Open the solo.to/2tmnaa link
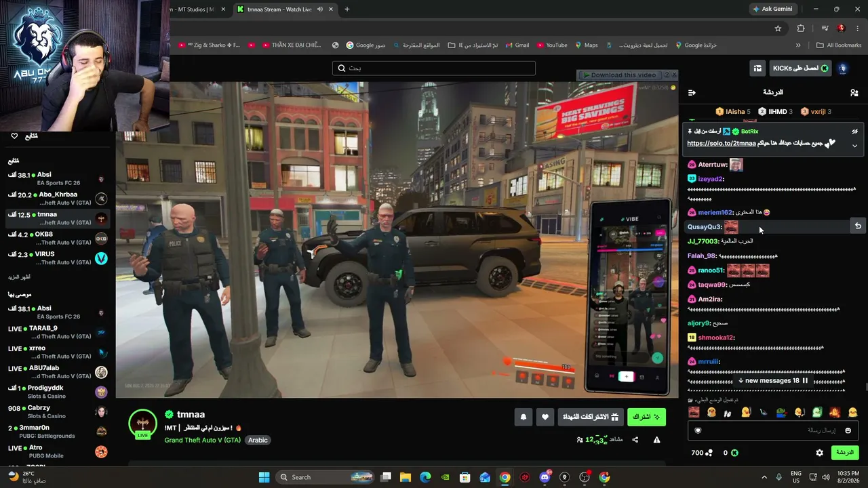 pos(721,144)
